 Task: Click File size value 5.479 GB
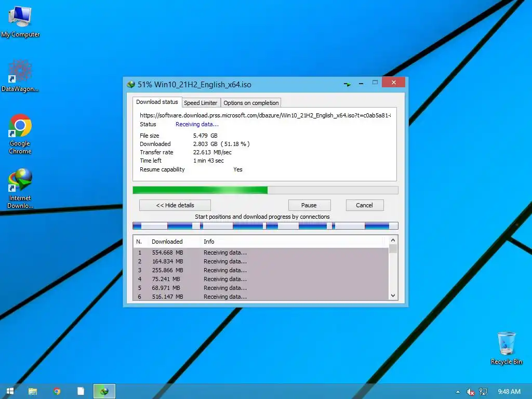pos(205,136)
